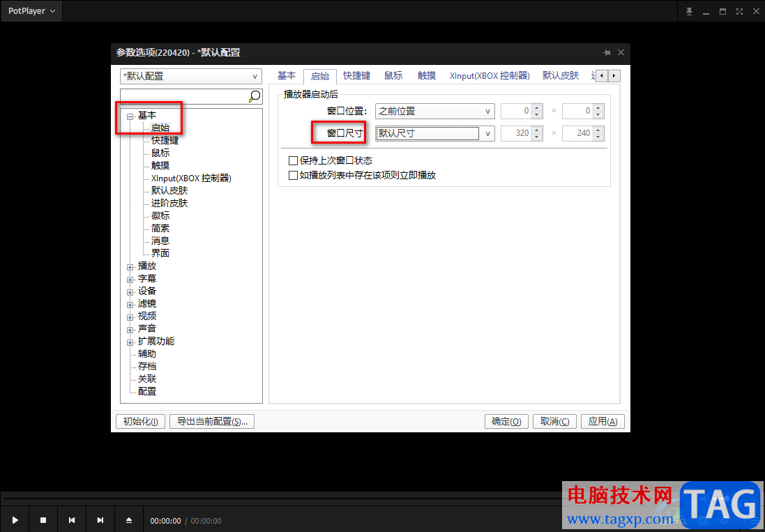Decrease the window width 320 value

[537, 137]
